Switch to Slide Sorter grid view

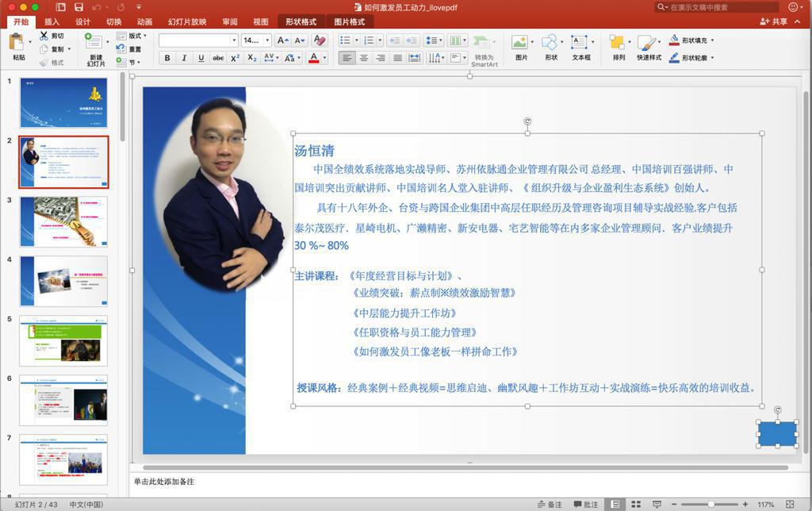point(636,505)
